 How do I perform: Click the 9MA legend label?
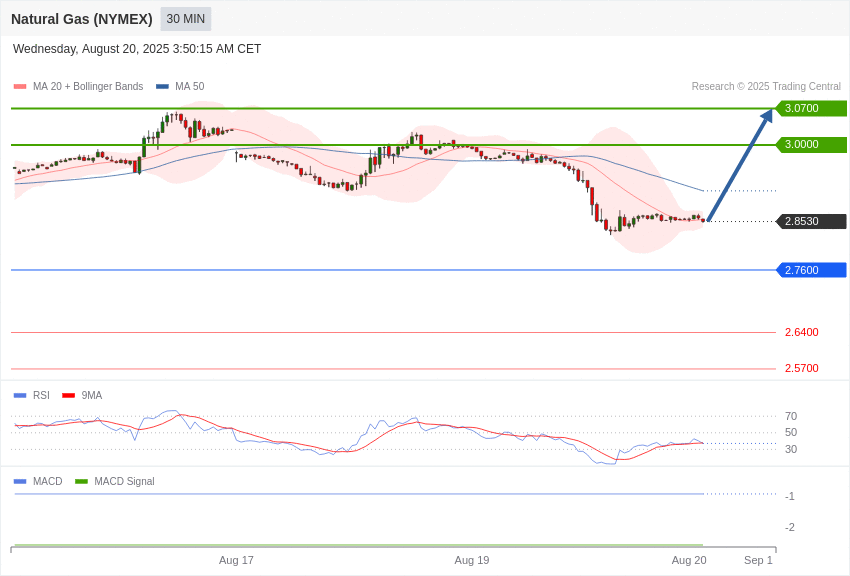pyautogui.click(x=92, y=396)
